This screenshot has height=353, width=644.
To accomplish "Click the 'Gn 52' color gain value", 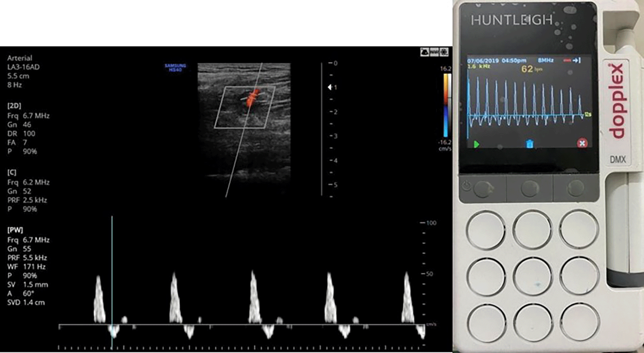I will tap(19, 191).
